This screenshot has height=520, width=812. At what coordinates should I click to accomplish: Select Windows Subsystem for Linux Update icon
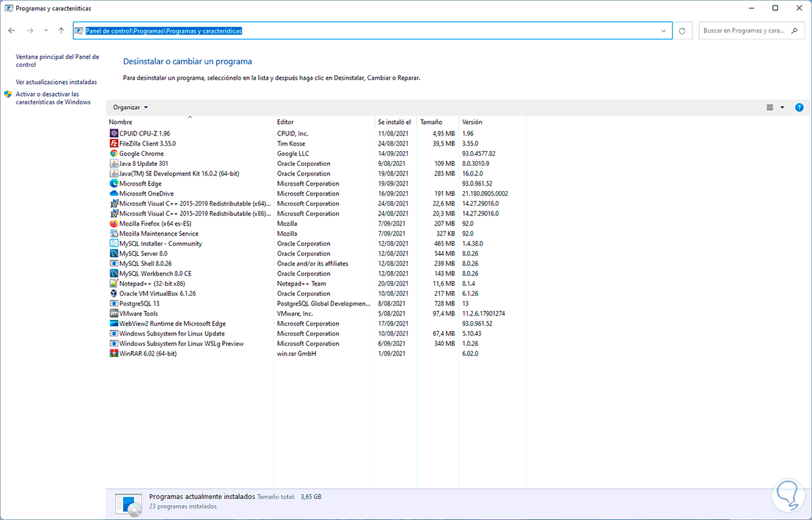(x=114, y=333)
